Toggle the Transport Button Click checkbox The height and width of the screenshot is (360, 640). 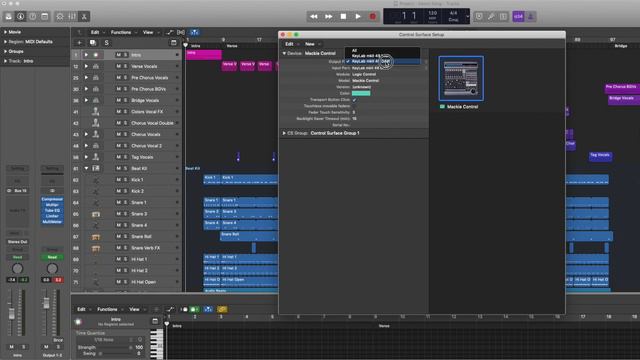[x=354, y=100]
